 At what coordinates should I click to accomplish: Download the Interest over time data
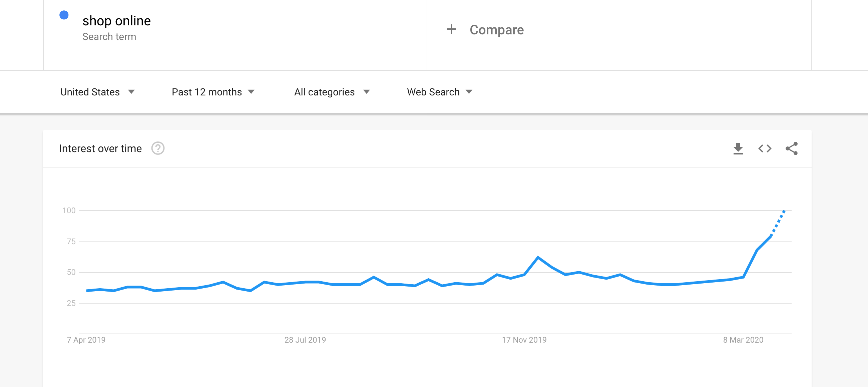(x=738, y=149)
